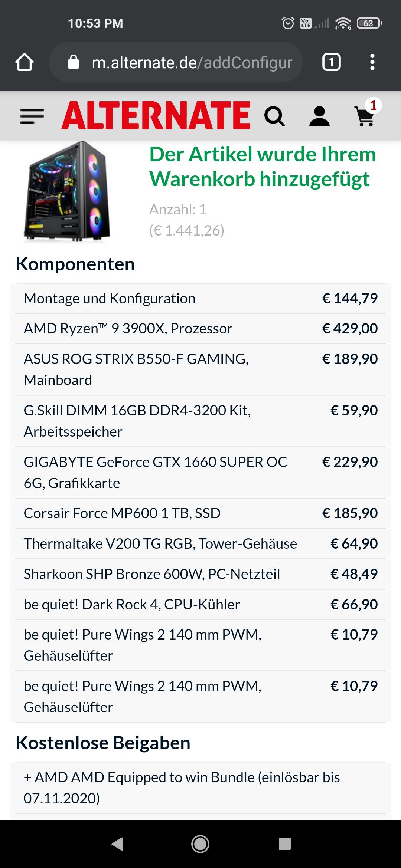Tap the browser home icon
Image resolution: width=401 pixels, height=868 pixels.
[x=25, y=62]
